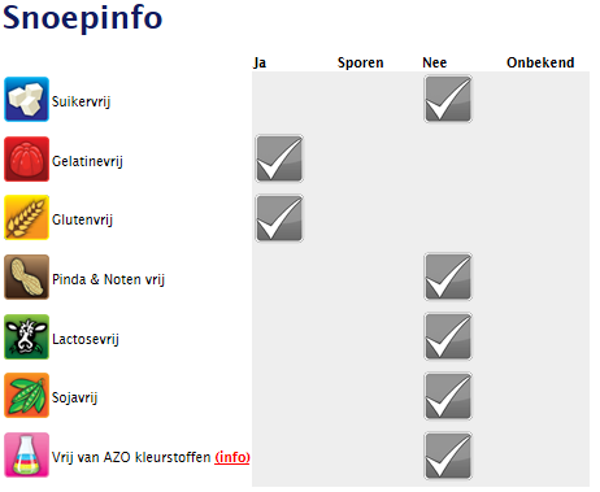Image resolution: width=600 pixels, height=492 pixels.
Task: Click the peanut icon
Action: click(x=27, y=277)
